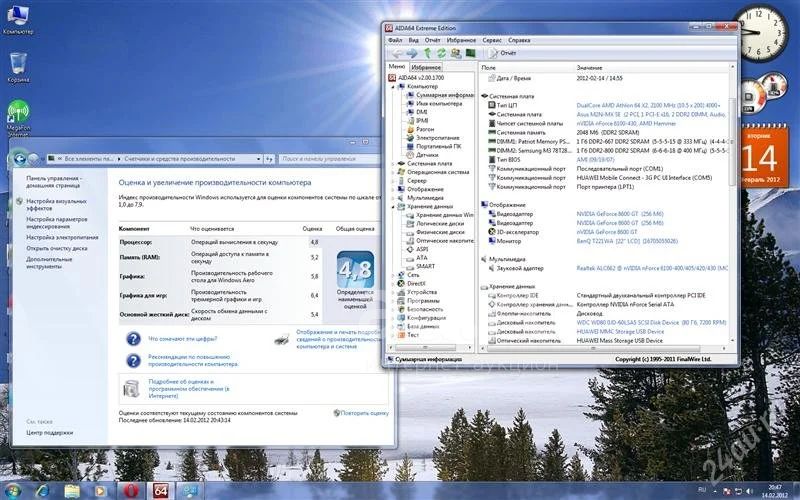Open the Вид menu in AIDA64
This screenshot has width=800, height=500.
pyautogui.click(x=414, y=40)
